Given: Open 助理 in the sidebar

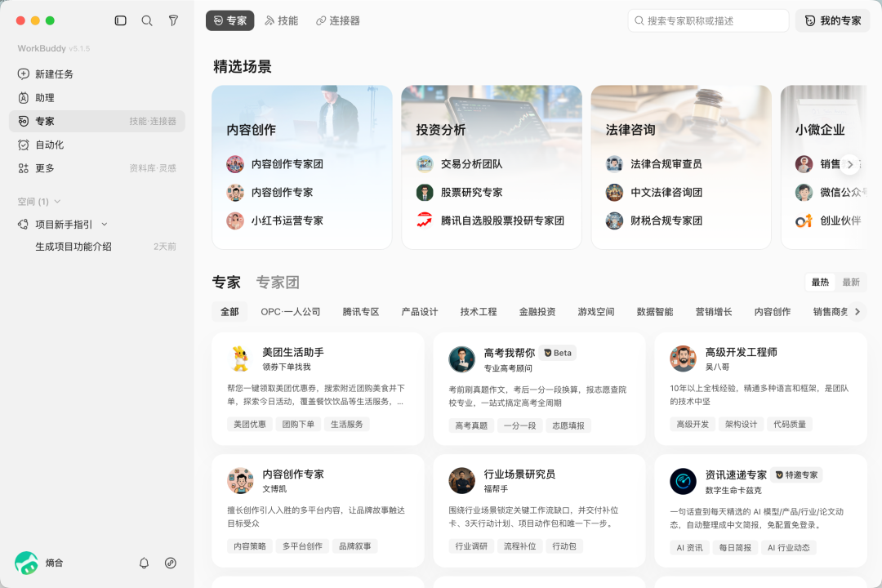Looking at the screenshot, I should click(96, 98).
